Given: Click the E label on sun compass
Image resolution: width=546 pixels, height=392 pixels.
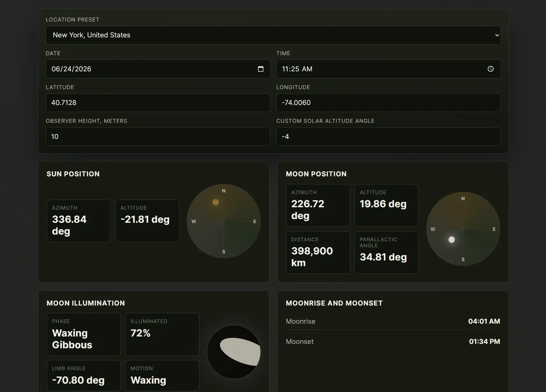Looking at the screenshot, I should pos(255,221).
